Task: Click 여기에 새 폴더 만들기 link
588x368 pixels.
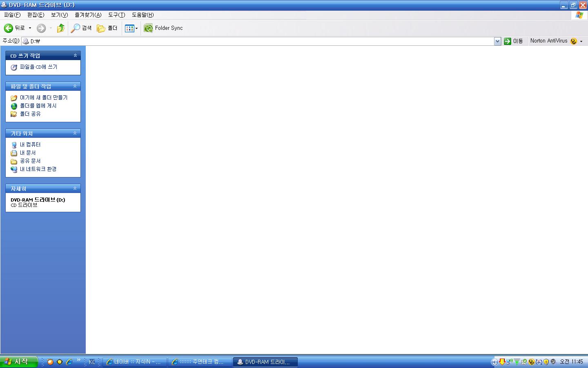Action: (44, 98)
